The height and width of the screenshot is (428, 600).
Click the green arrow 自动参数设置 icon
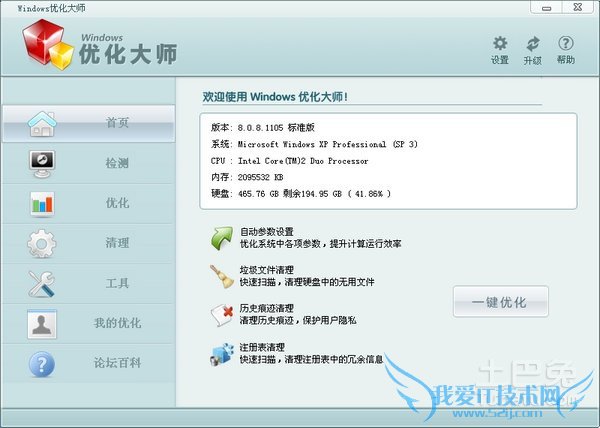pyautogui.click(x=222, y=238)
